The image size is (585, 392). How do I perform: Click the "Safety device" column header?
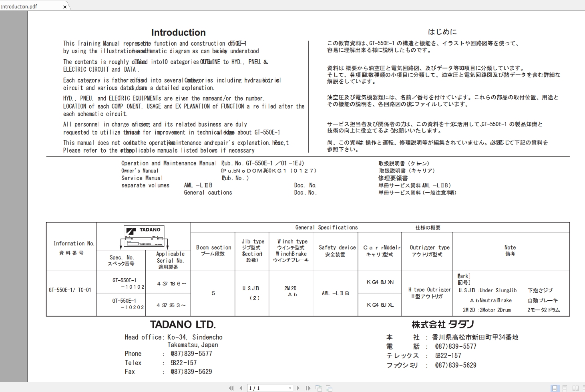(337, 247)
